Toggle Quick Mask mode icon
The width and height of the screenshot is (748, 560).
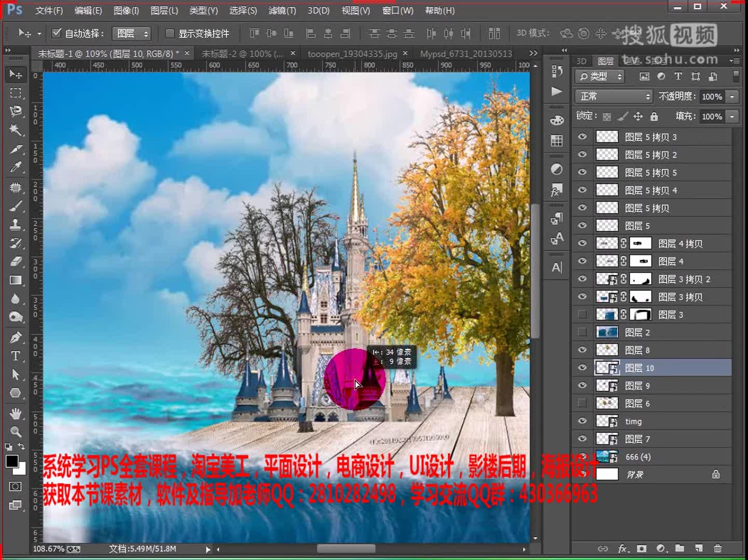coord(16,486)
